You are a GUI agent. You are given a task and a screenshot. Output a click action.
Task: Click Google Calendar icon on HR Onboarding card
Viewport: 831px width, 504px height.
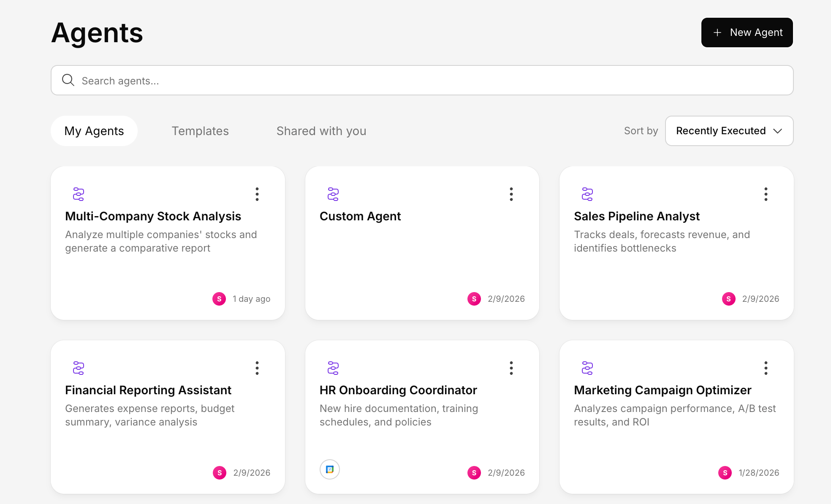(330, 469)
